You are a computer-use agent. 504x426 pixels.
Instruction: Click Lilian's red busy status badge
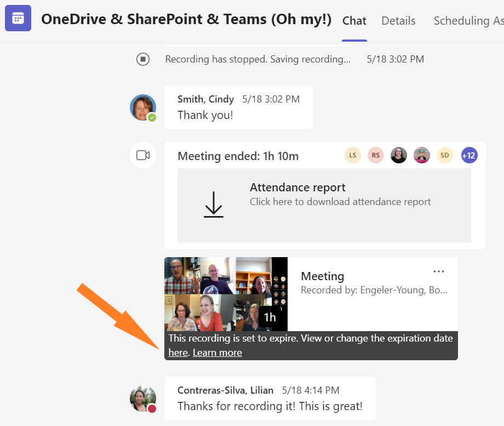152,408
